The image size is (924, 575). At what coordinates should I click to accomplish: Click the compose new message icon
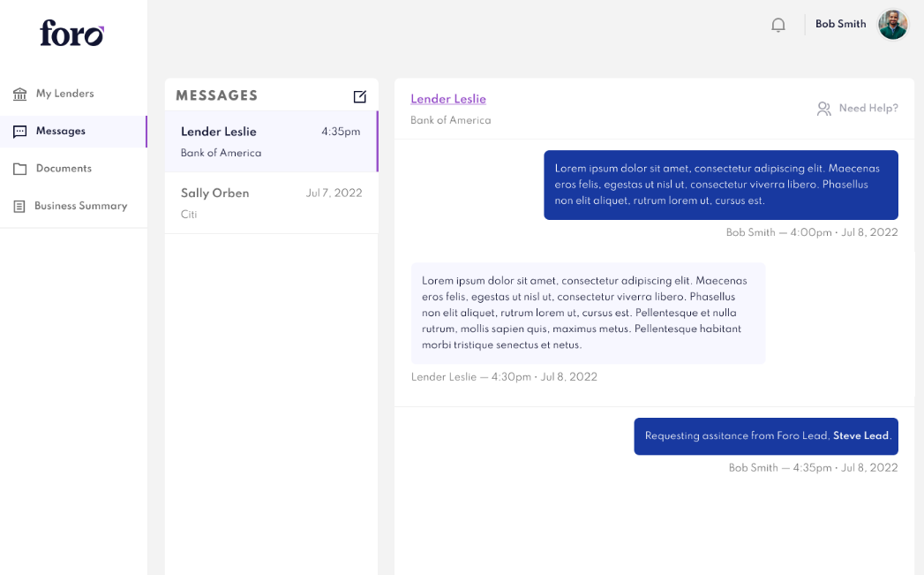click(x=360, y=96)
